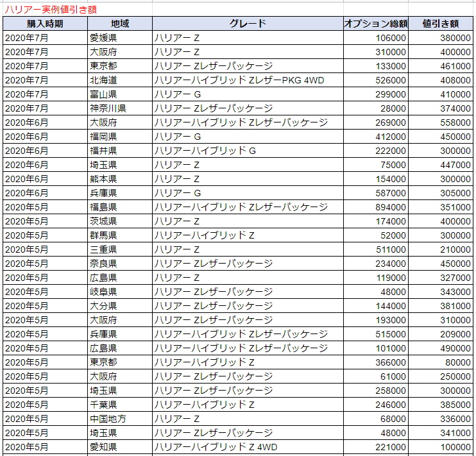The image size is (476, 456).
Task: Click the option total value 310000
Action: click(376, 52)
